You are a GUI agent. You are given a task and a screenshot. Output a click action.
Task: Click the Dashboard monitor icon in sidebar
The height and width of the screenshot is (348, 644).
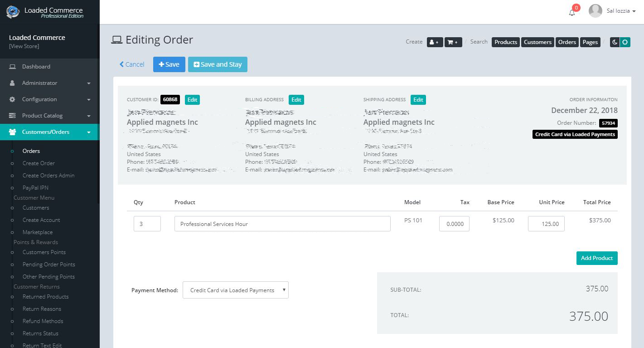coord(13,66)
